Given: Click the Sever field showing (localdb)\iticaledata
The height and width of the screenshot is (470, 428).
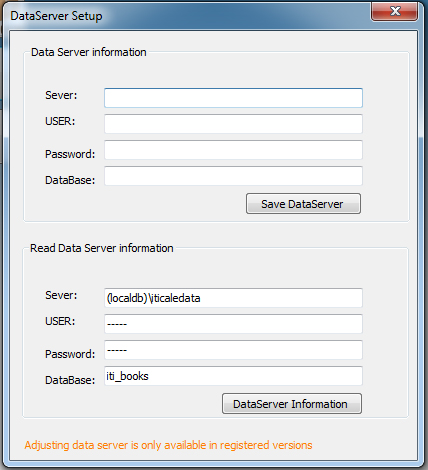Looking at the screenshot, I should 233,298.
